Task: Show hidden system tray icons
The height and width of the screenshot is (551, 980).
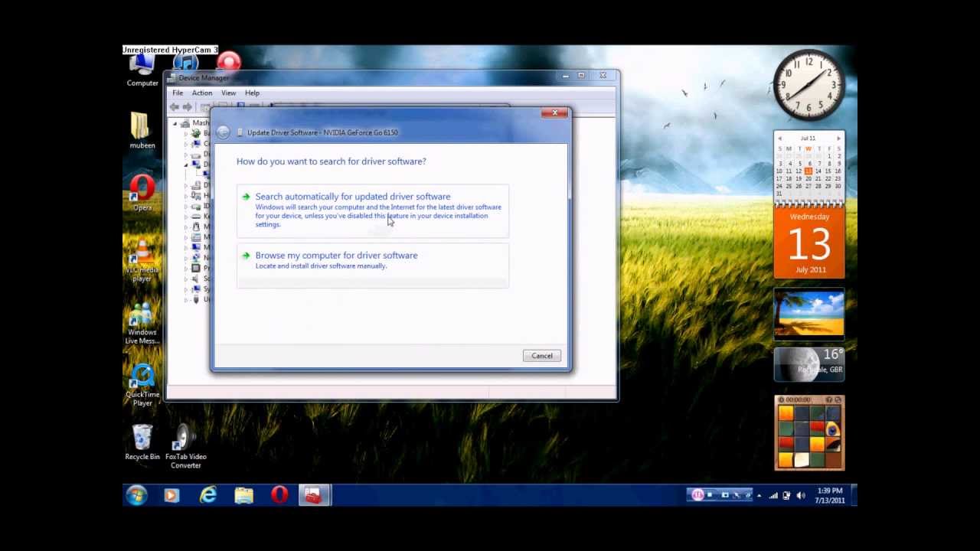Action: tap(759, 496)
